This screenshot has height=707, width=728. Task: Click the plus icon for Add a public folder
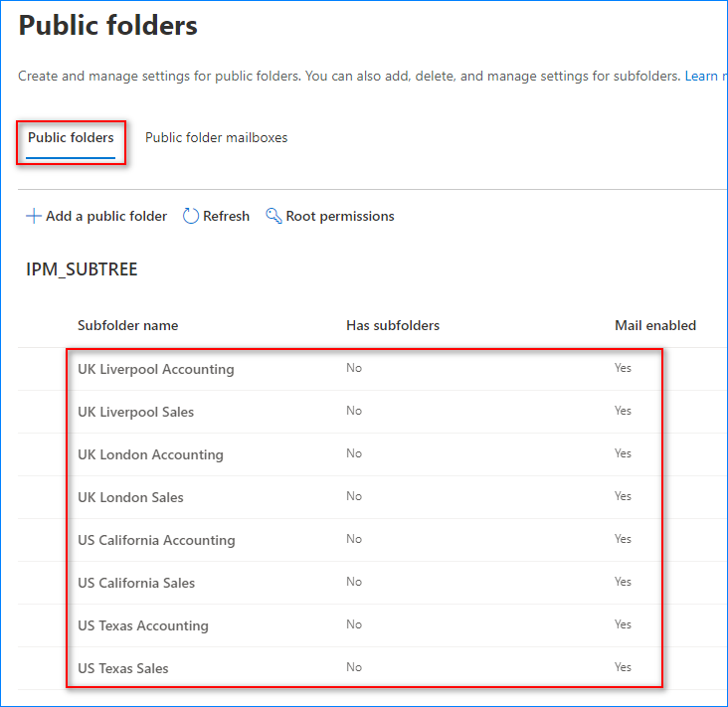(x=34, y=216)
